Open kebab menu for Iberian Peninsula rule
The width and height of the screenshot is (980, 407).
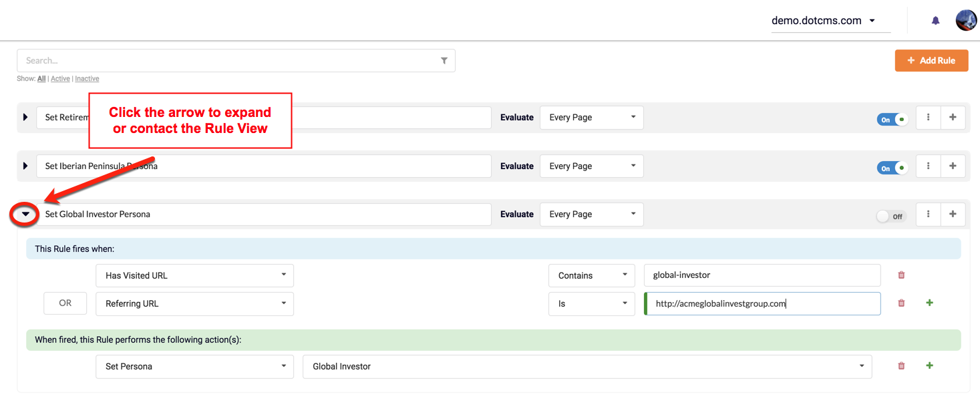coord(928,166)
